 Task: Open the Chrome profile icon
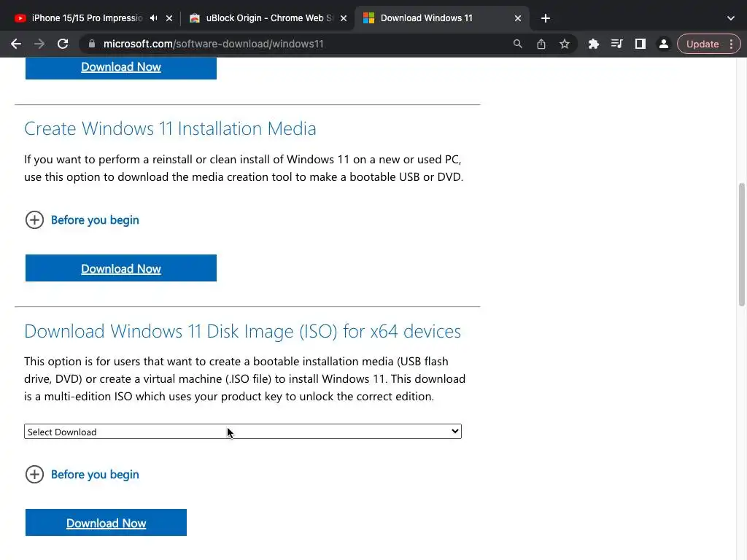click(x=664, y=44)
